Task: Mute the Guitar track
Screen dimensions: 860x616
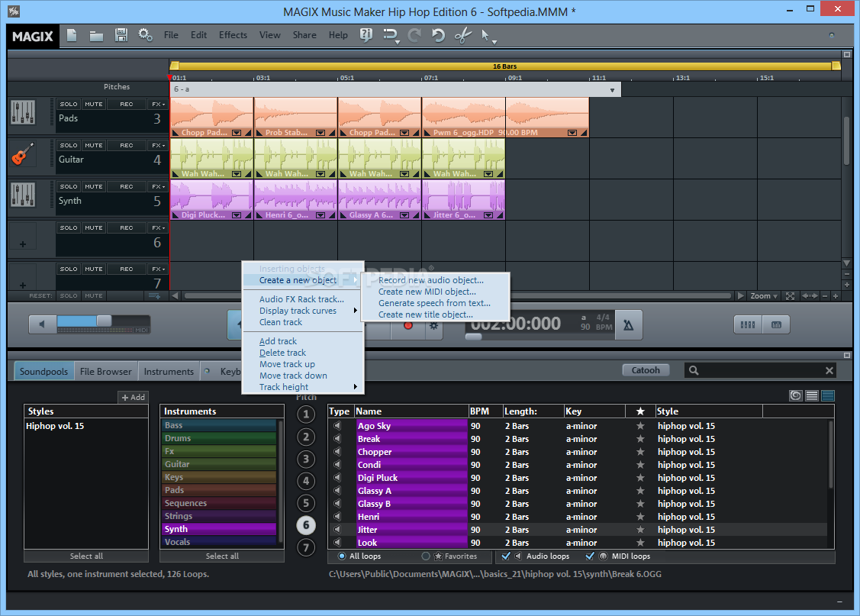Action: [94, 145]
